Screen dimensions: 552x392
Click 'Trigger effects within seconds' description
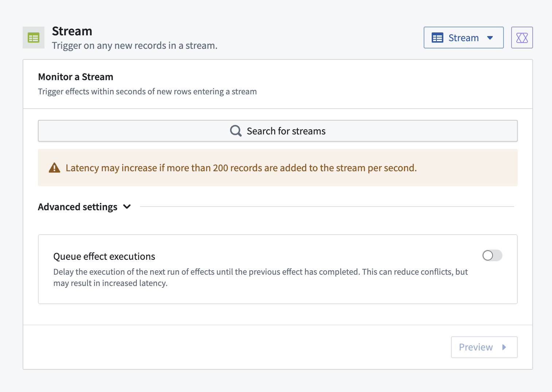coord(147,91)
